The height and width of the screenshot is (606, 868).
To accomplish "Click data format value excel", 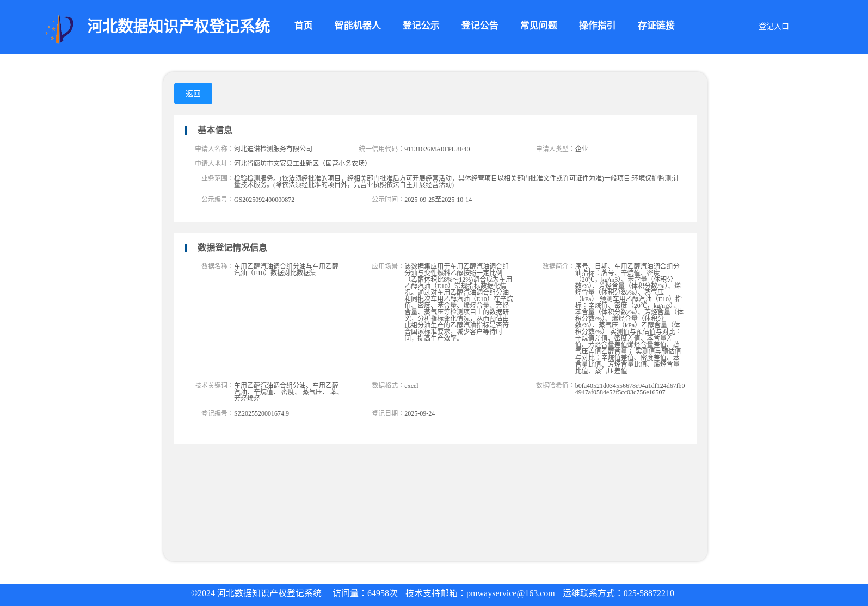I will point(411,386).
